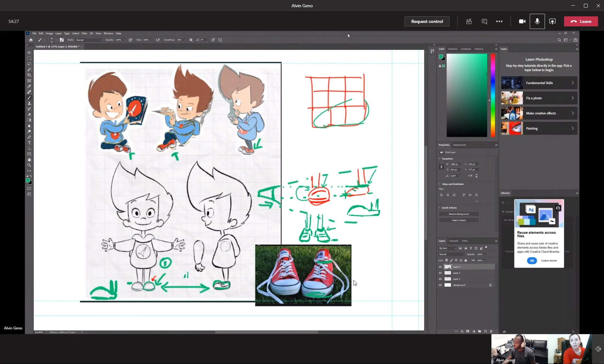Viewport: 604px width, 364px height.
Task: Click the Remove Background quick action
Action: 459,214
